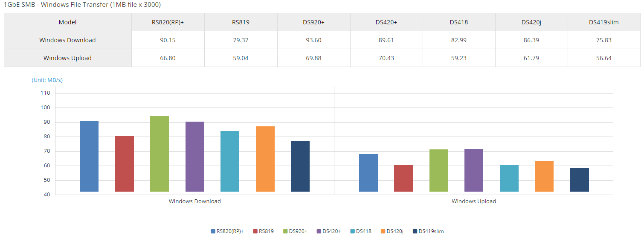Select DS419slim column header
644x242 pixels.
[604, 22]
